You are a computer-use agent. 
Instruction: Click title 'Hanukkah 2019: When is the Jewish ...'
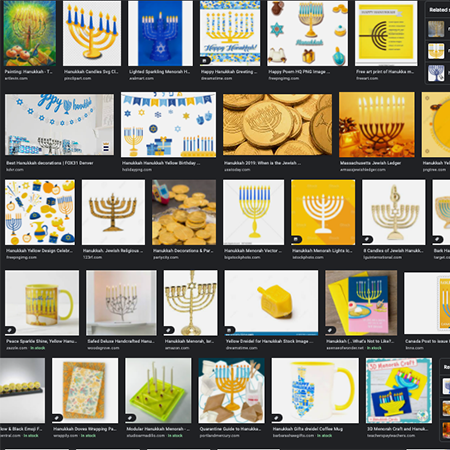click(x=263, y=163)
